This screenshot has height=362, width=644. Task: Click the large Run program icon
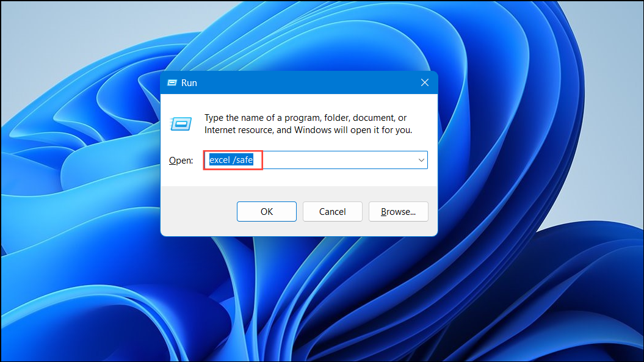point(181,124)
